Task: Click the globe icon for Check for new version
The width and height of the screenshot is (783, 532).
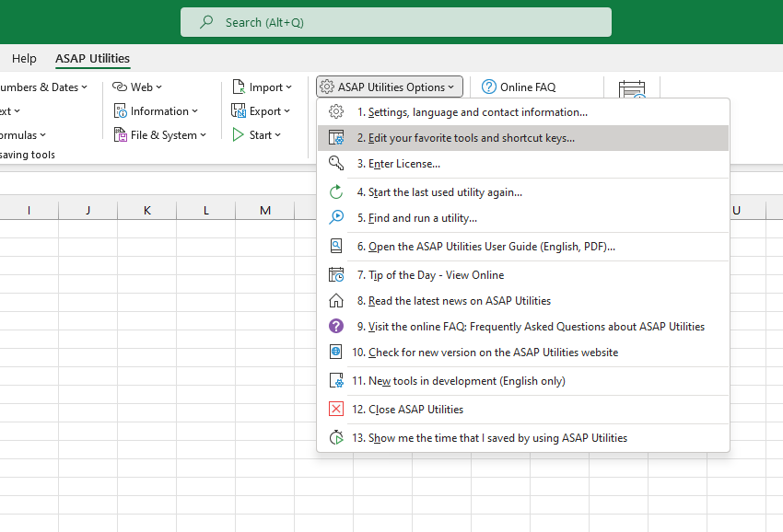Action: click(336, 352)
